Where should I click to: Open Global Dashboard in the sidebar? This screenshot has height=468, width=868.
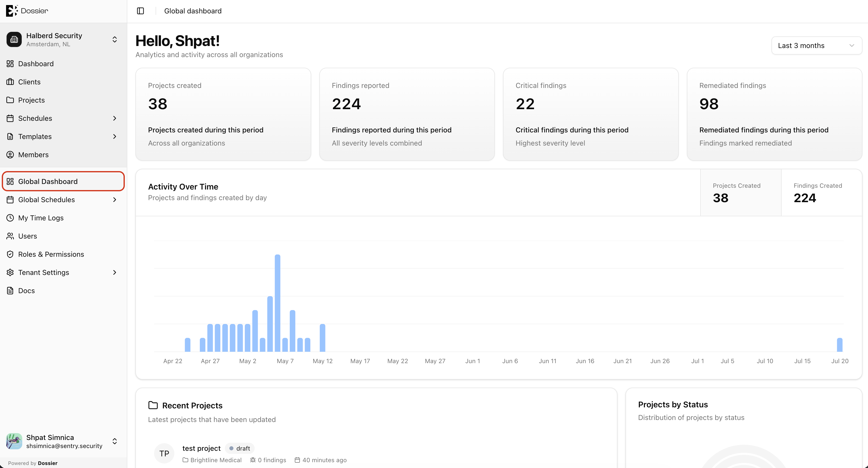coord(63,181)
